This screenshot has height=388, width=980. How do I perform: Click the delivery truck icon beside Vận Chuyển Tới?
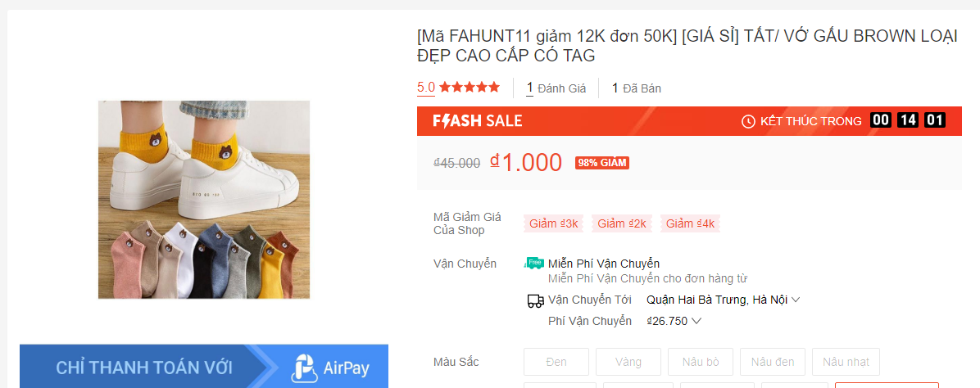(x=535, y=300)
